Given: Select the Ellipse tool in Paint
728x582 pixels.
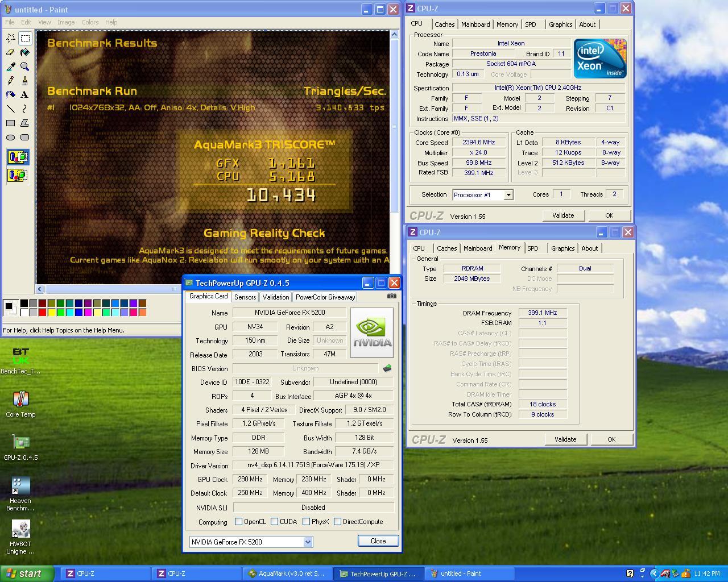Looking at the screenshot, I should coord(11,137).
